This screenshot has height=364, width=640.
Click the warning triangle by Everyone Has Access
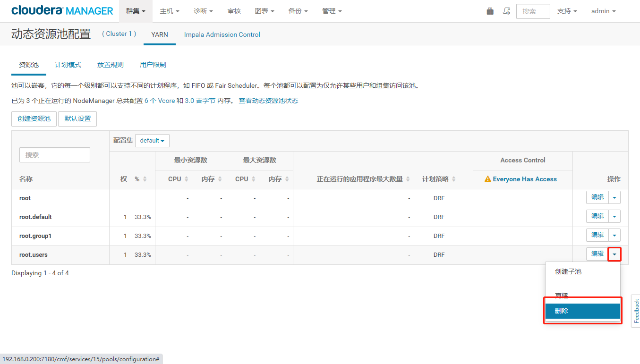point(488,179)
